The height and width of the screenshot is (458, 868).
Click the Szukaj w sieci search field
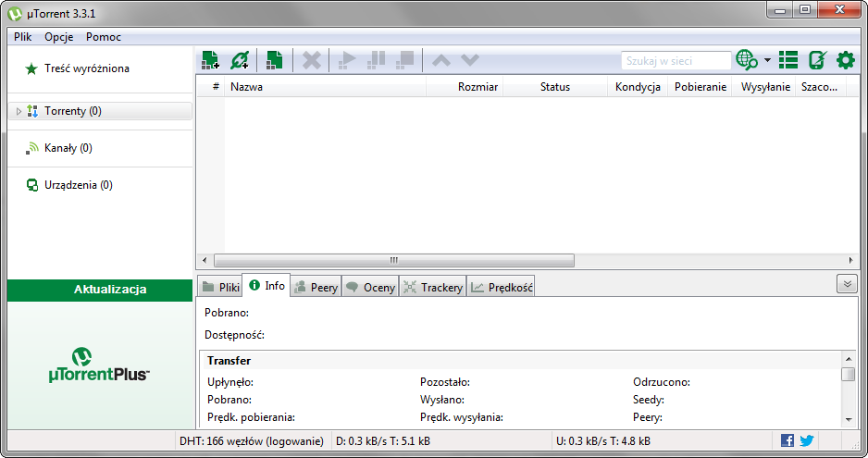(x=676, y=61)
